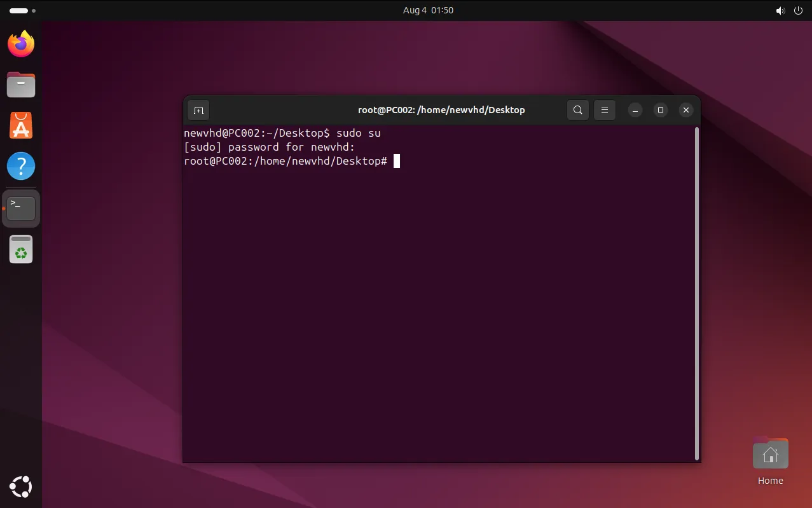
Task: Click the terminal vertical scrollbar
Action: pyautogui.click(x=697, y=292)
